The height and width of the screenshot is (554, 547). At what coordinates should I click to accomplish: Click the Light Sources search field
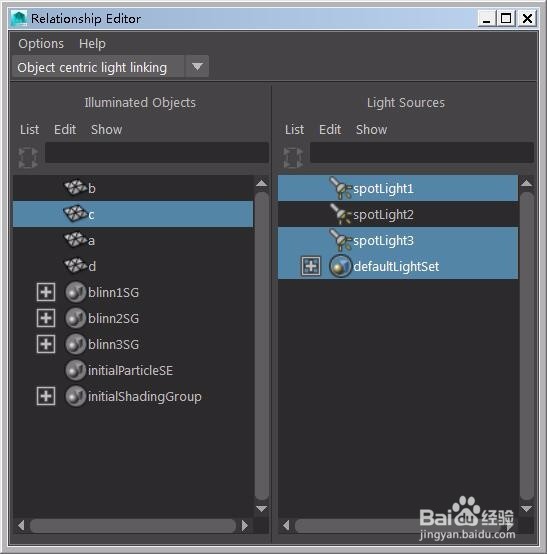[422, 153]
